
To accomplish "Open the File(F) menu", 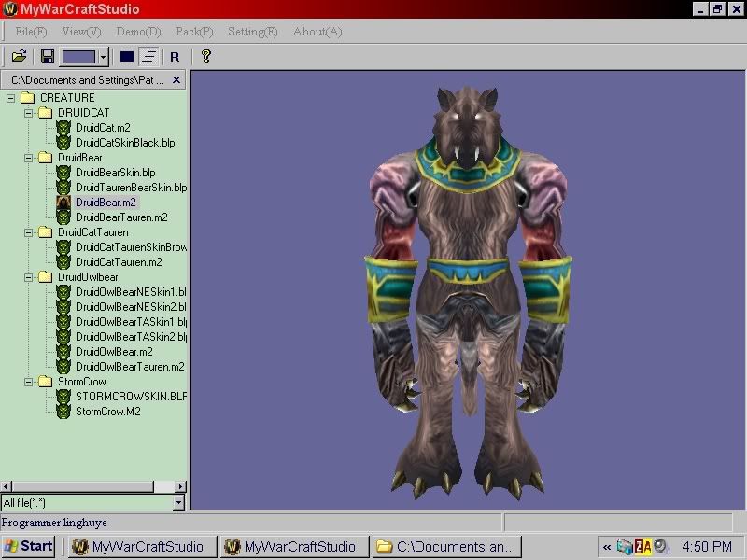I will pyautogui.click(x=31, y=32).
